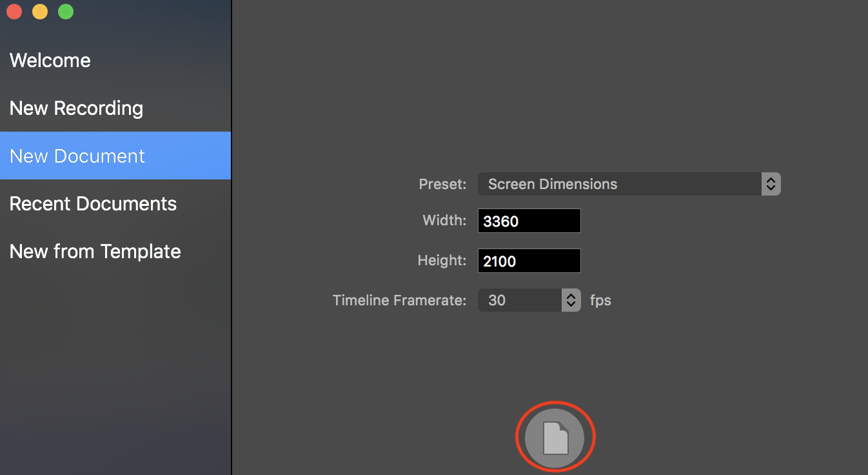This screenshot has height=475, width=868.
Task: Go to New from Template
Action: (x=95, y=252)
